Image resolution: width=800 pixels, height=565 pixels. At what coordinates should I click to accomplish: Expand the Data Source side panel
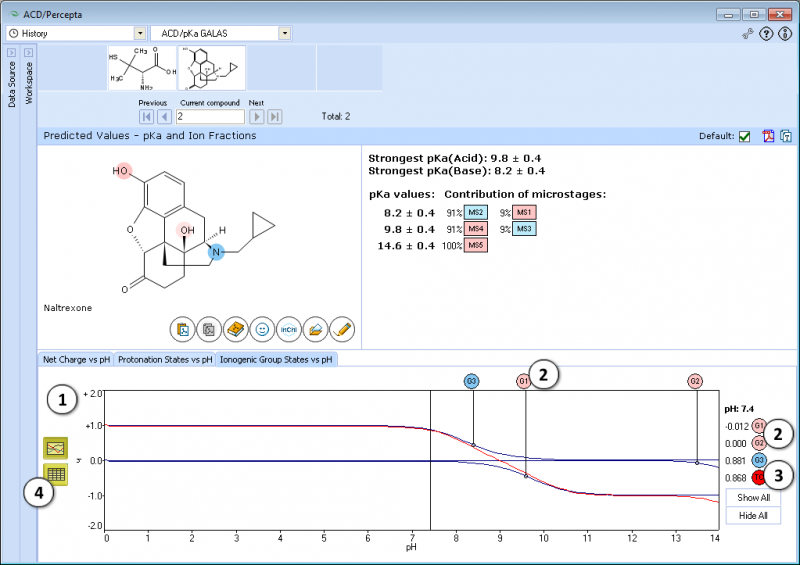coord(11,53)
